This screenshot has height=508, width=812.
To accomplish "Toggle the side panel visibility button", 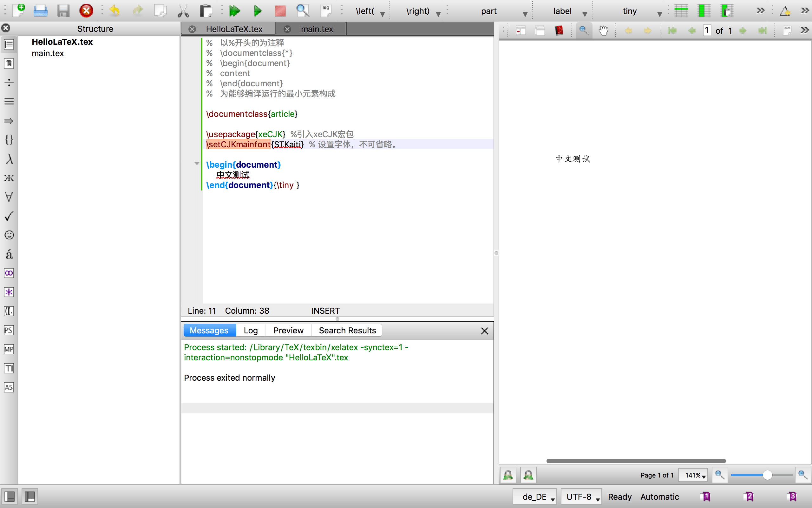I will point(10,497).
